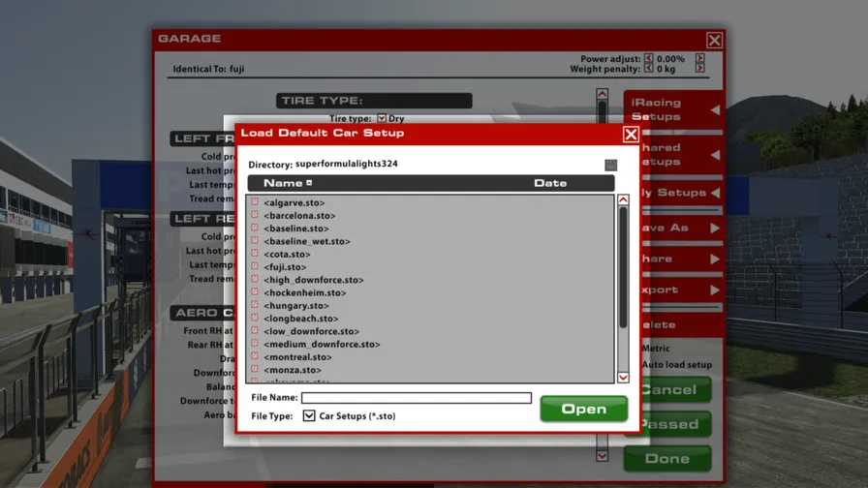Click the small gray directory icon
This screenshot has width=868, height=488.
click(610, 165)
